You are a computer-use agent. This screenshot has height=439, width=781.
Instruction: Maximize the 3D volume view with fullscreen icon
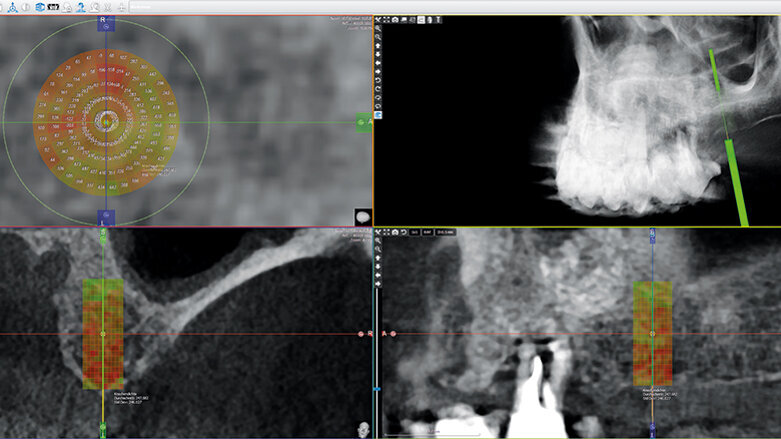(x=387, y=20)
